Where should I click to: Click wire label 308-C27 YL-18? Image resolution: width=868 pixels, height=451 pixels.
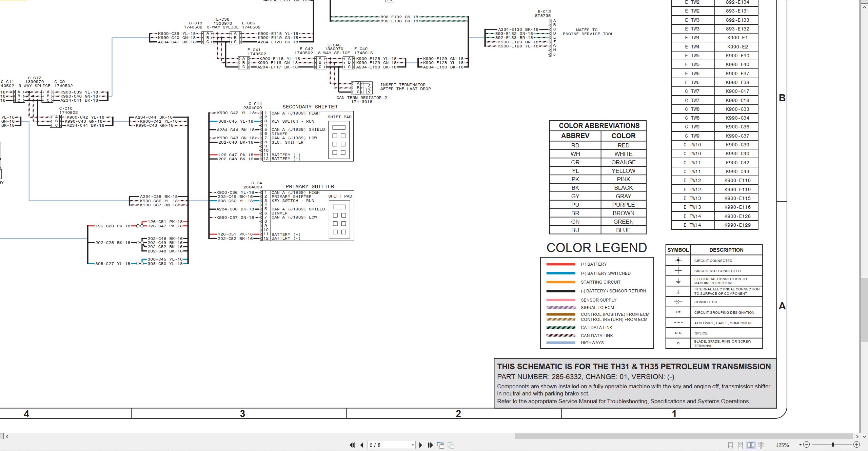click(113, 264)
